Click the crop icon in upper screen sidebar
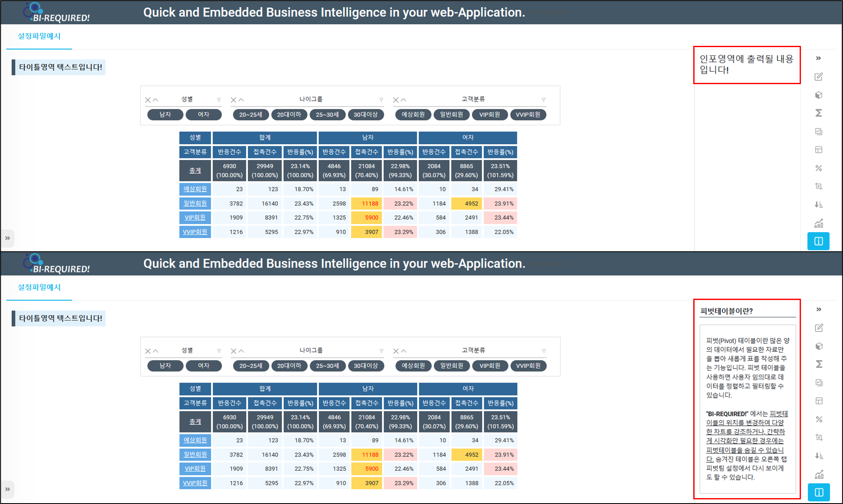 pyautogui.click(x=819, y=186)
